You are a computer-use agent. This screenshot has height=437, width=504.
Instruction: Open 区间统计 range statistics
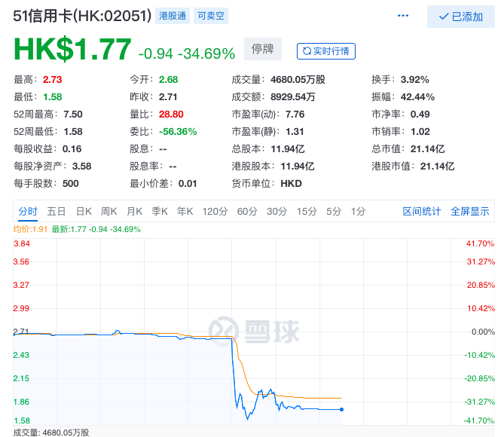click(422, 211)
